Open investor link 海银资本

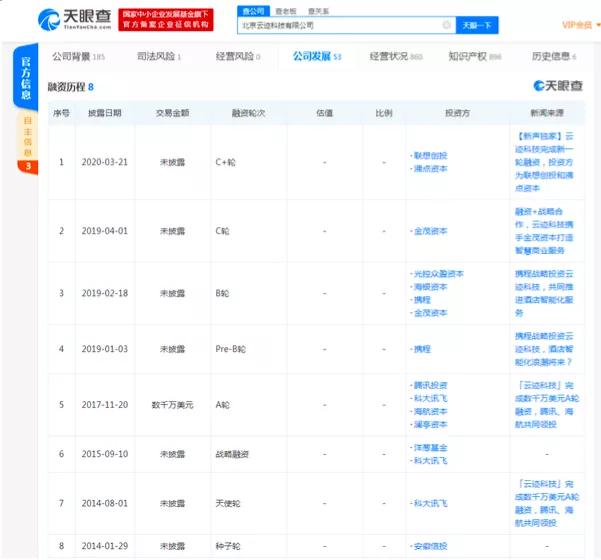430,287
